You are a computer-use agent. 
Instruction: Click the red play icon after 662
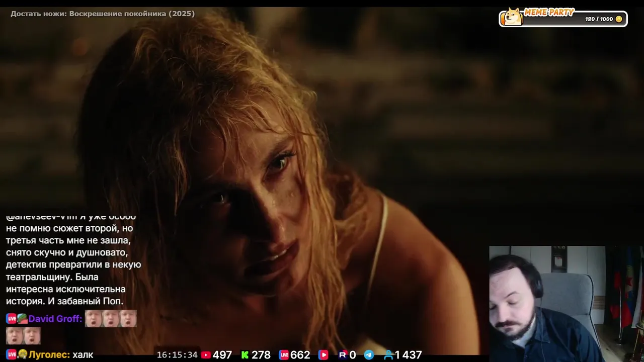pos(323,355)
